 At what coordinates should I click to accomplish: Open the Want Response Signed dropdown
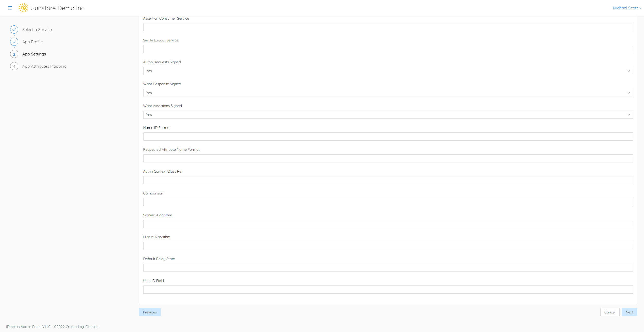[388, 93]
